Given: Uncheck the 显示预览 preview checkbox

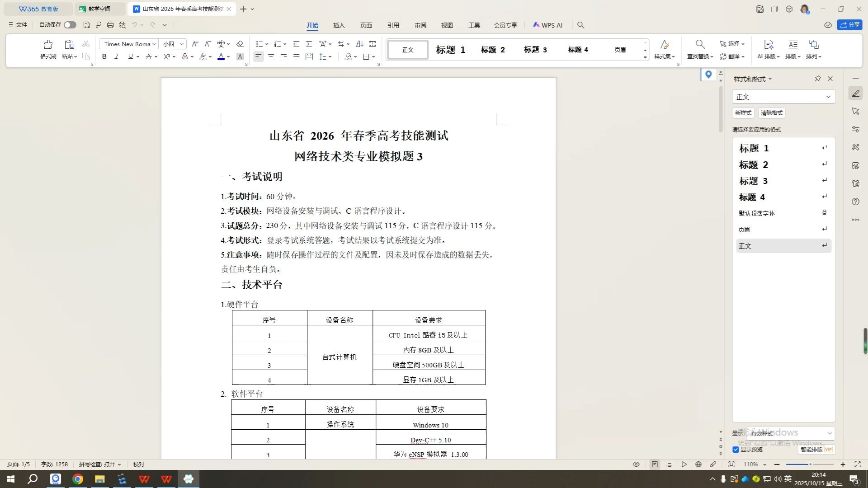Looking at the screenshot, I should click(736, 449).
